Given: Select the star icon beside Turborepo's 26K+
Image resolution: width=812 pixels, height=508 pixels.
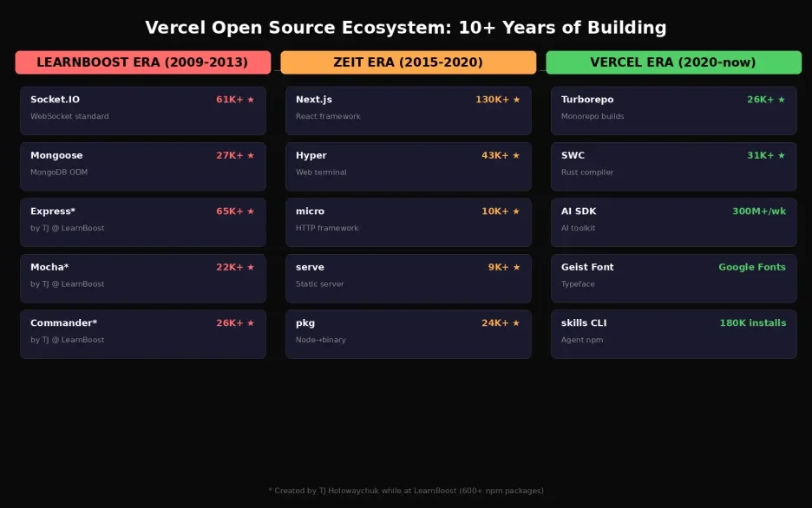Looking at the screenshot, I should click(x=781, y=99).
